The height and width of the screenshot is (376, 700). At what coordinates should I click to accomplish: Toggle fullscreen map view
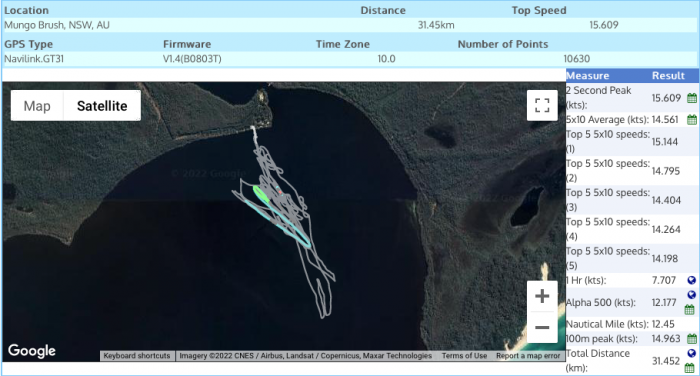542,105
